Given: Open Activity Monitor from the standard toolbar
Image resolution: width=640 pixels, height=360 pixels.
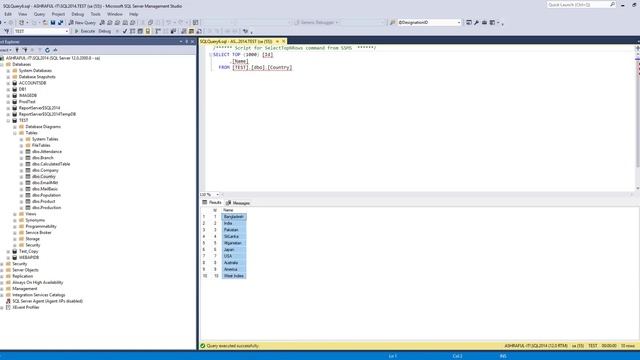Looking at the screenshot, I should [x=196, y=22].
